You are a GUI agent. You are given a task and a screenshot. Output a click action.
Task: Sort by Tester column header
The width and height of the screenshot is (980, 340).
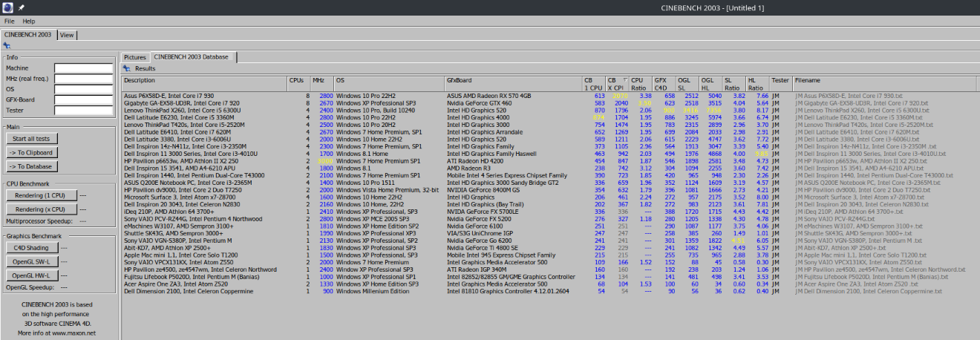[782, 83]
